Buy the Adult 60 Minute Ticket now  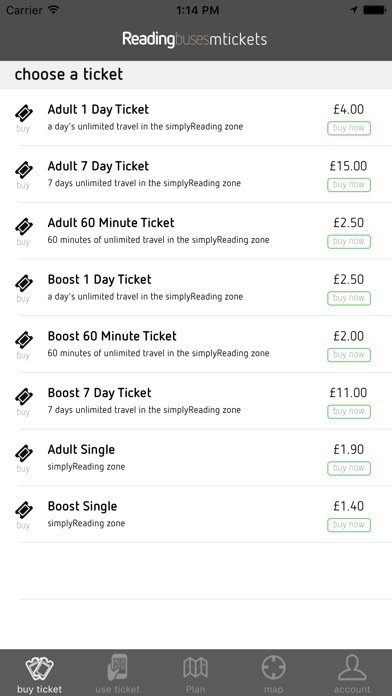pos(349,241)
